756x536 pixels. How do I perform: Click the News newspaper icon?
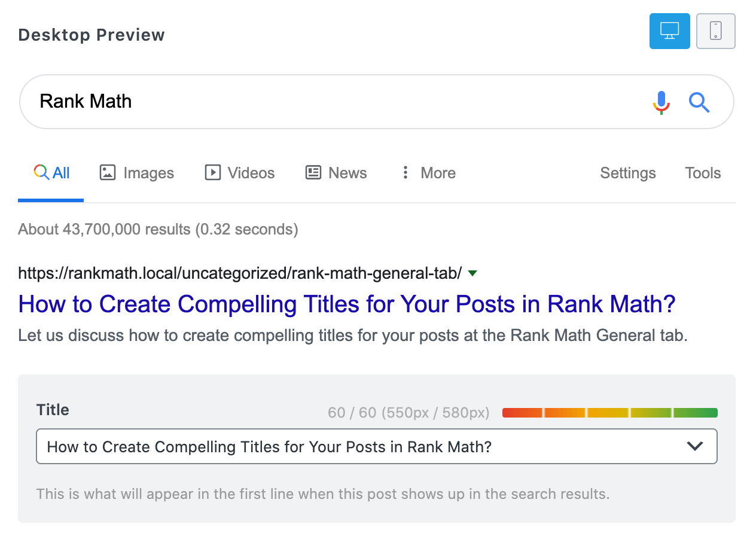click(x=313, y=173)
